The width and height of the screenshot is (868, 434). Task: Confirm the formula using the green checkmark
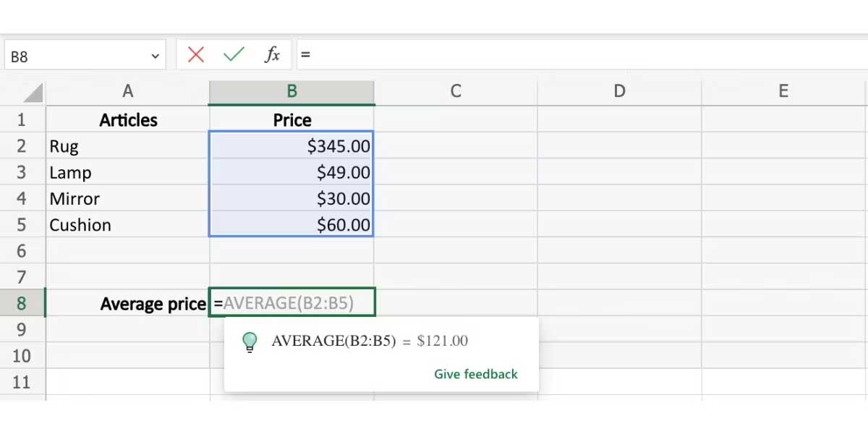click(x=233, y=54)
